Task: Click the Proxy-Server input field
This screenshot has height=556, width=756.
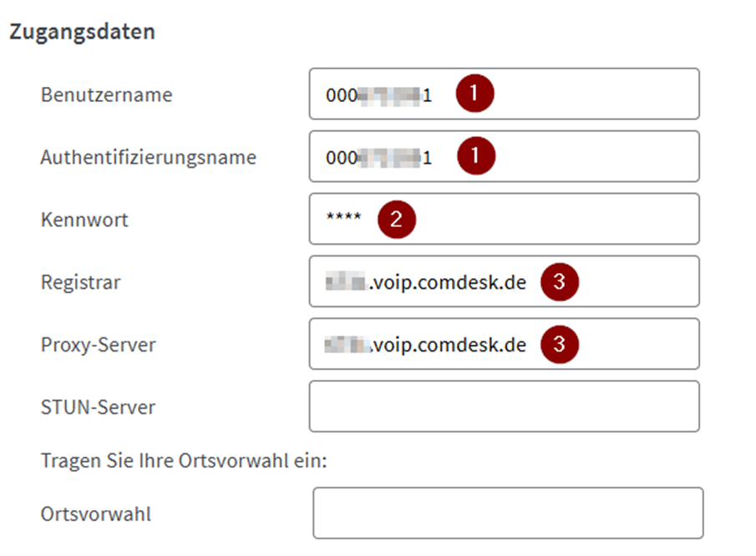Action: click(x=635, y=344)
